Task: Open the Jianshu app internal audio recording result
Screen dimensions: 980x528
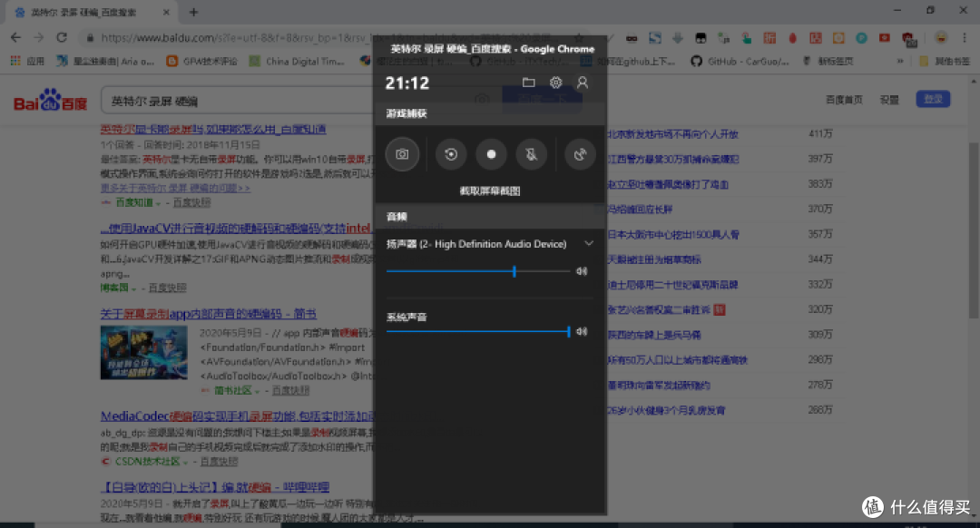Action: click(208, 314)
